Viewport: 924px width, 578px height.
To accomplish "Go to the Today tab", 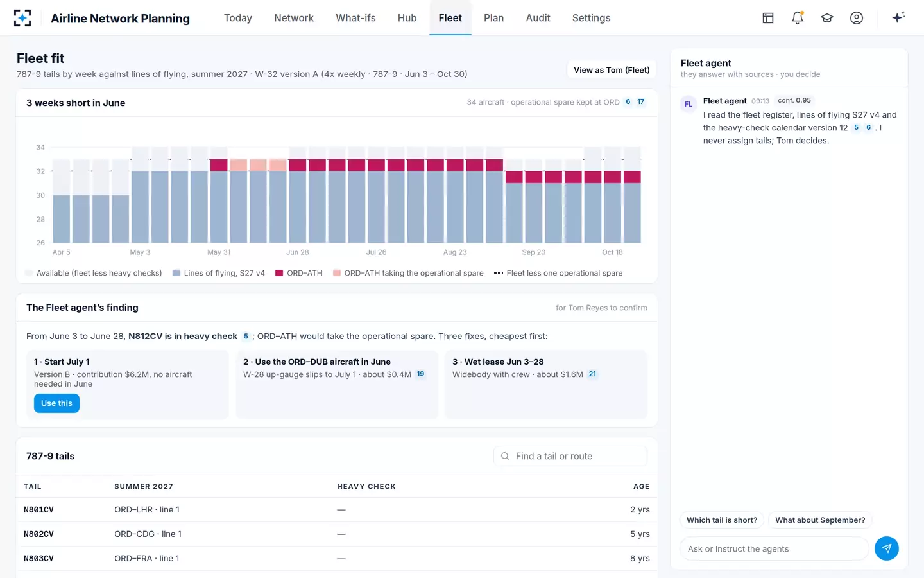I will pos(238,18).
